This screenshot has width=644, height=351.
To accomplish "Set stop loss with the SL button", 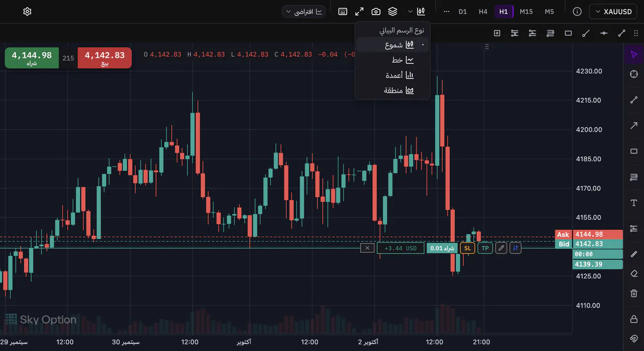I will [467, 248].
